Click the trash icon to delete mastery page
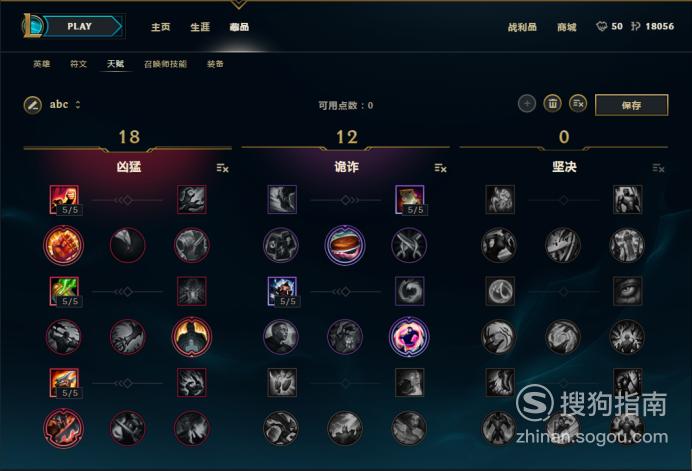Viewport: 692px width, 471px height. (552, 104)
